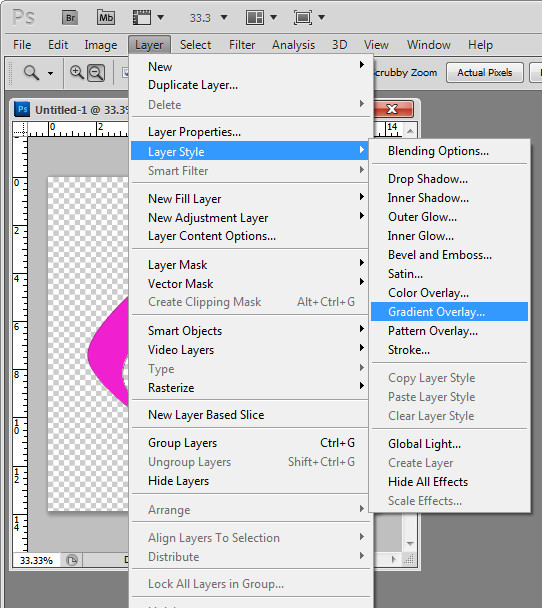Image resolution: width=542 pixels, height=608 pixels.
Task: Launch Bridge with the Br icon
Action: click(70, 17)
